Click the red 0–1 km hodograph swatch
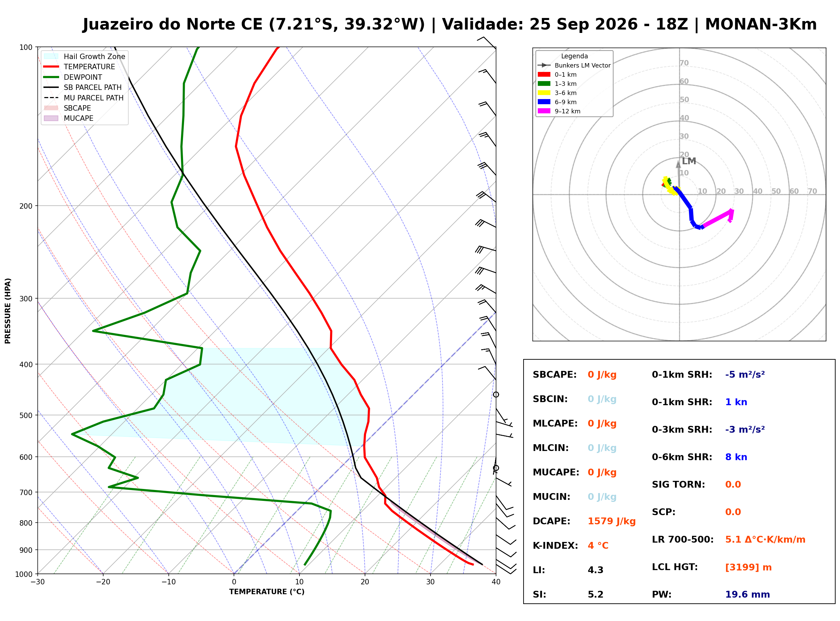Screen dimensions: 840x621 point(544,74)
